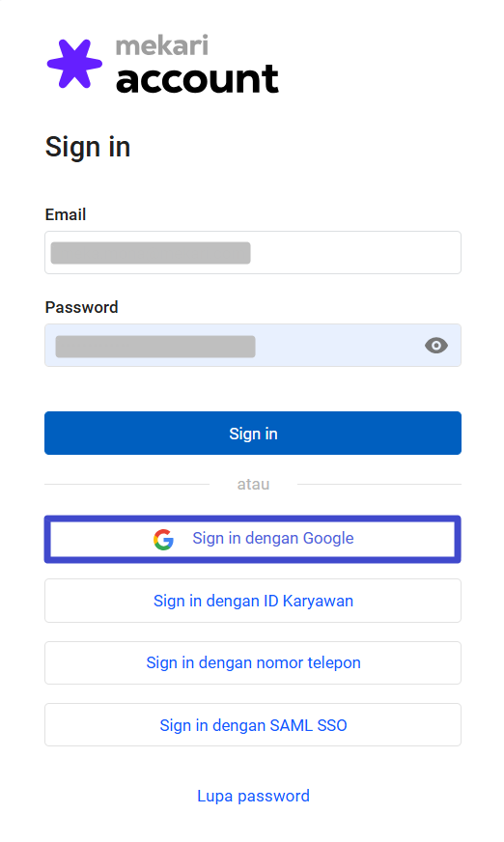Image resolution: width=504 pixels, height=842 pixels.
Task: Choose Sign in dengan nomor telepon
Action: pyautogui.click(x=253, y=662)
